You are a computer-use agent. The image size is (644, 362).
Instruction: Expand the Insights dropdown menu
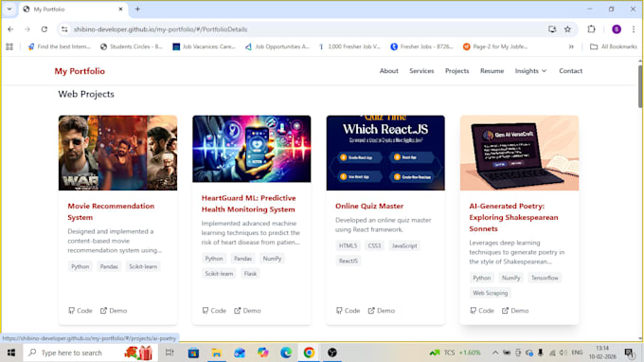pos(530,71)
